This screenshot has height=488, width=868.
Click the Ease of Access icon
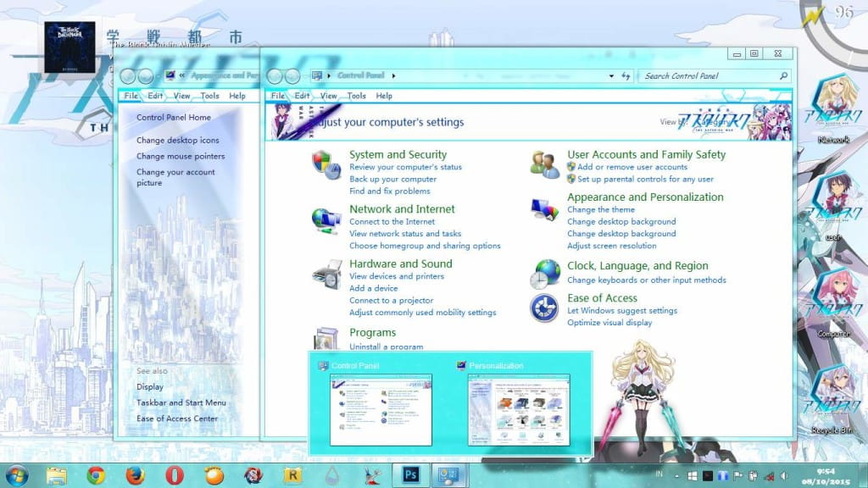pos(544,308)
